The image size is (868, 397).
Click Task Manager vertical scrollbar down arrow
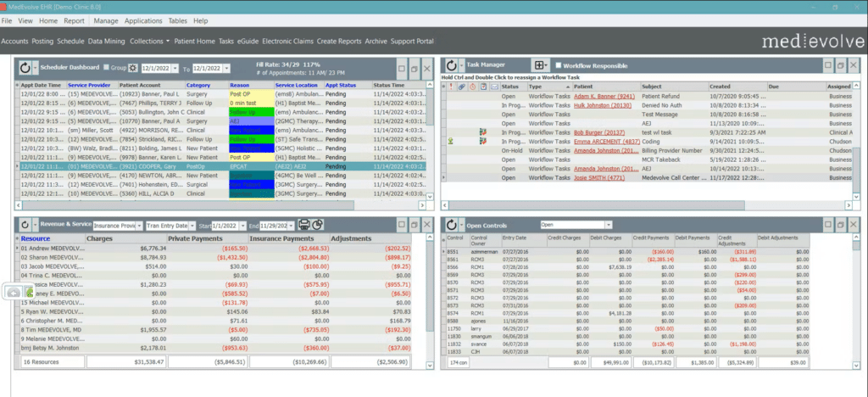(856, 197)
